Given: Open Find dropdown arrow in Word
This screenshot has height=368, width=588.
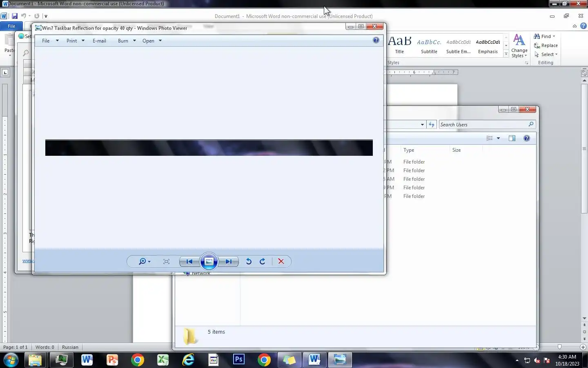Looking at the screenshot, I should [554, 36].
